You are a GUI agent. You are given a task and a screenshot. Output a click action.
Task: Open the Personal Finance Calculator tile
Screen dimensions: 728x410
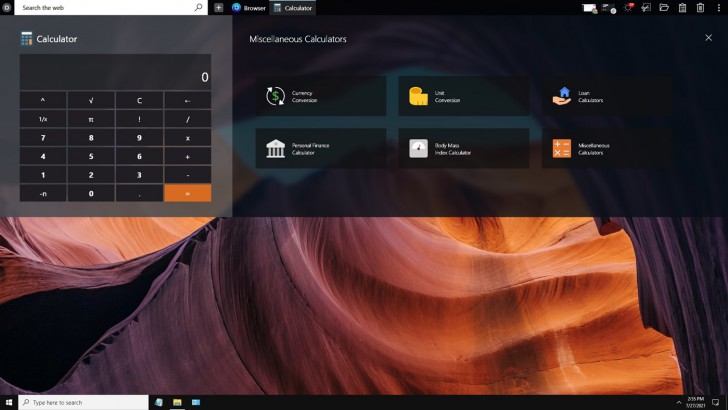pos(321,149)
